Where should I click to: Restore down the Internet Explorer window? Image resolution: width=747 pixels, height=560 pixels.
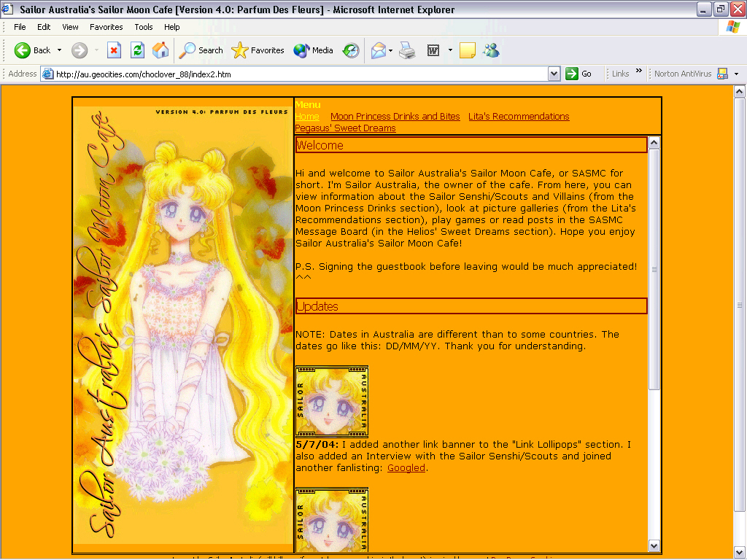tap(720, 9)
